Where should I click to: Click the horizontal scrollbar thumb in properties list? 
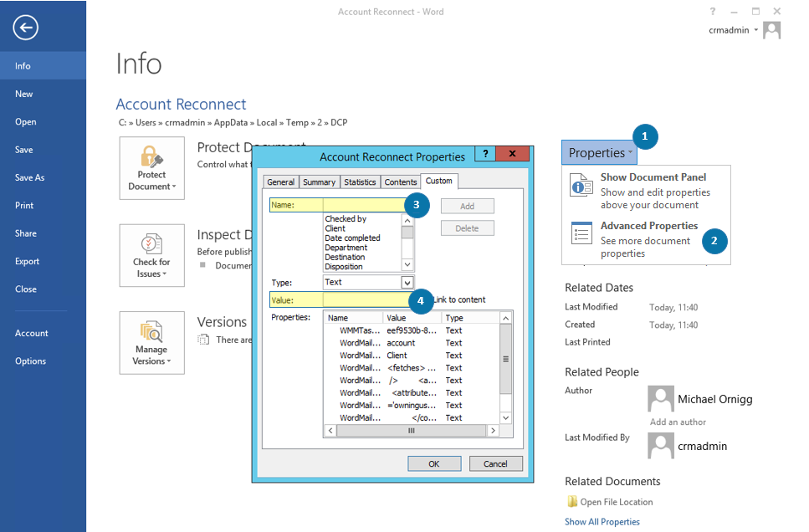point(412,430)
